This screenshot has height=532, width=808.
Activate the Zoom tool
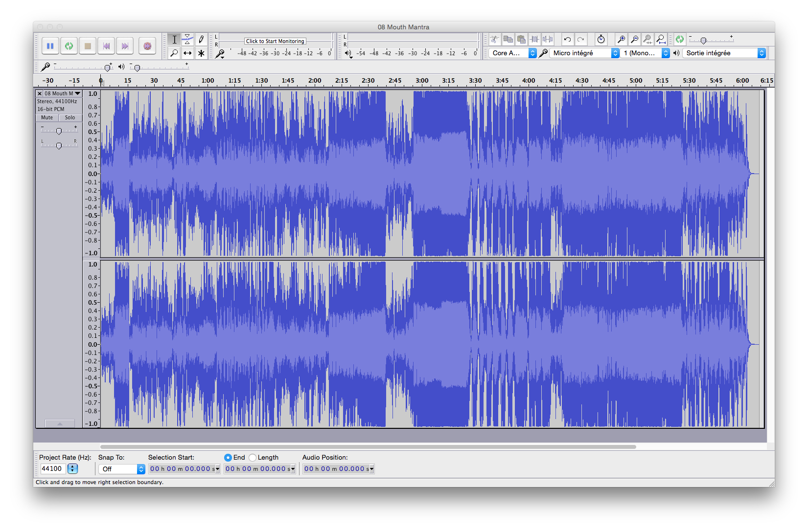pos(174,53)
